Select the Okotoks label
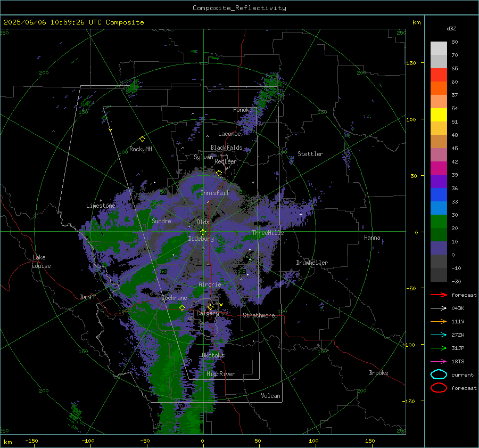479x448 pixels. [x=213, y=355]
